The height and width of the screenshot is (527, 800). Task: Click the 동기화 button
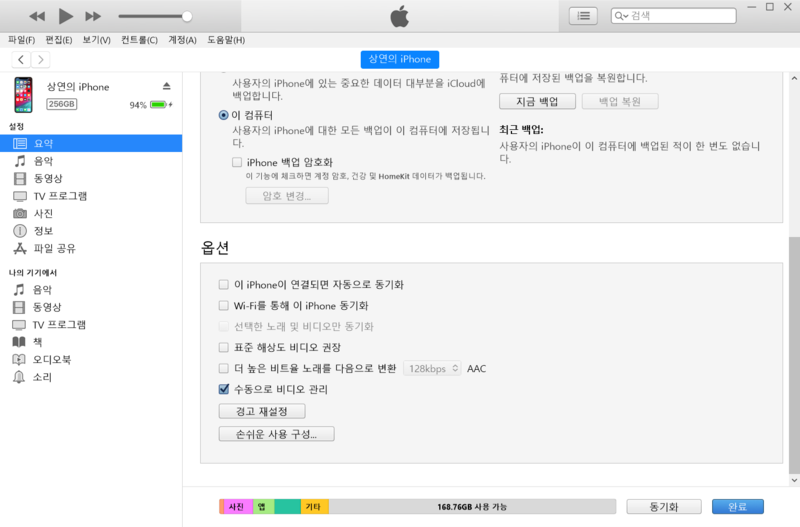pos(664,507)
